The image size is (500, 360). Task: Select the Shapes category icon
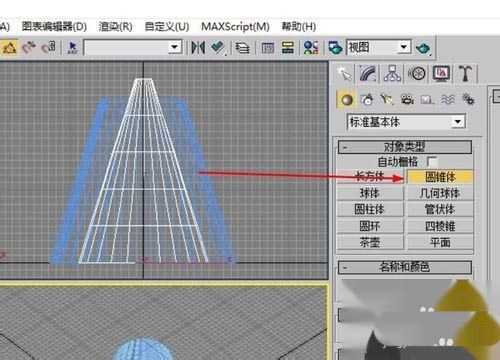(367, 100)
